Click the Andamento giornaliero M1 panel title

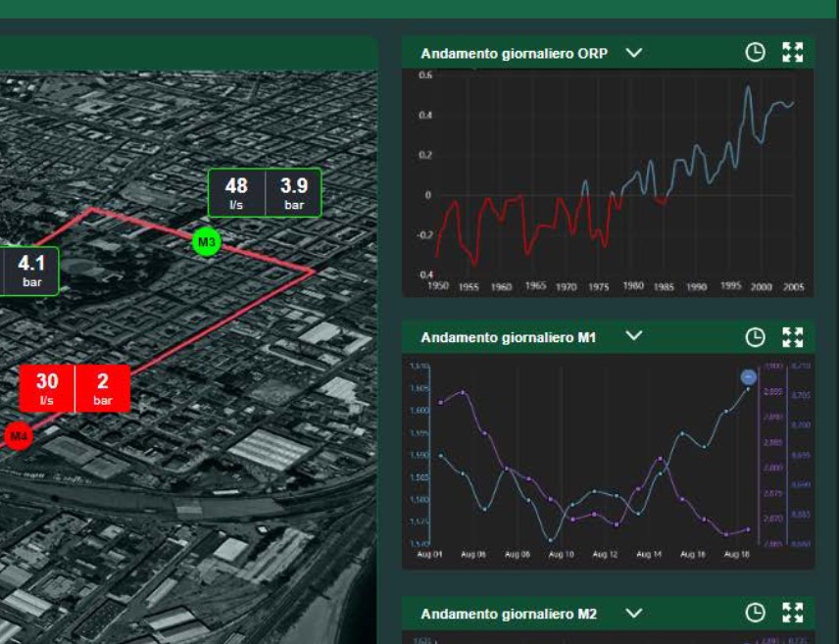(x=508, y=337)
